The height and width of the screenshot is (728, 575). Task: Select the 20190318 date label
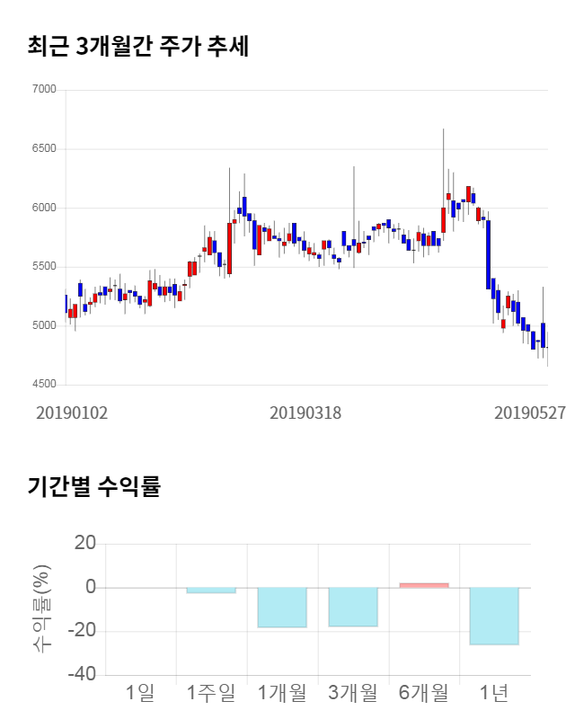coord(305,413)
